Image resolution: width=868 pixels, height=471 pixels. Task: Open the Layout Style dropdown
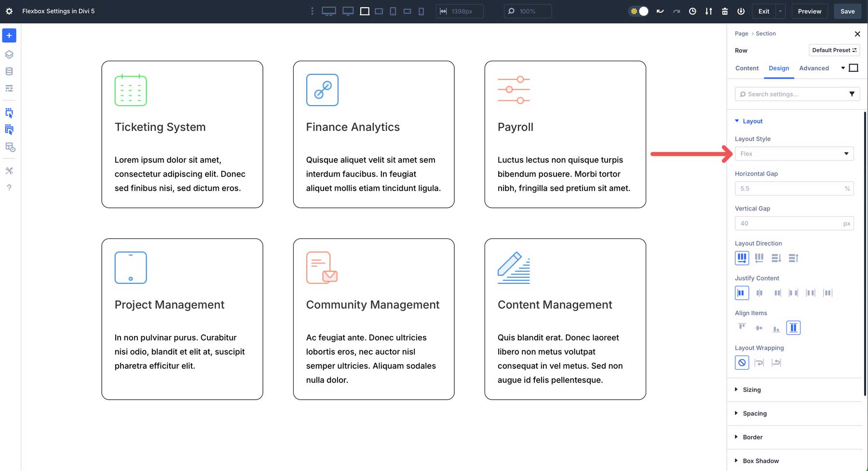[794, 153]
